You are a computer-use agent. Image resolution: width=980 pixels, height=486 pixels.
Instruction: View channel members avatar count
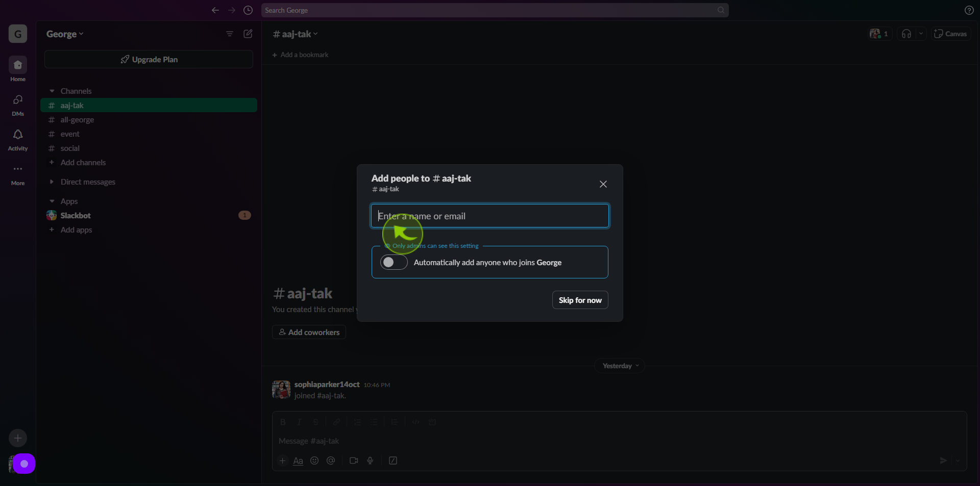879,34
